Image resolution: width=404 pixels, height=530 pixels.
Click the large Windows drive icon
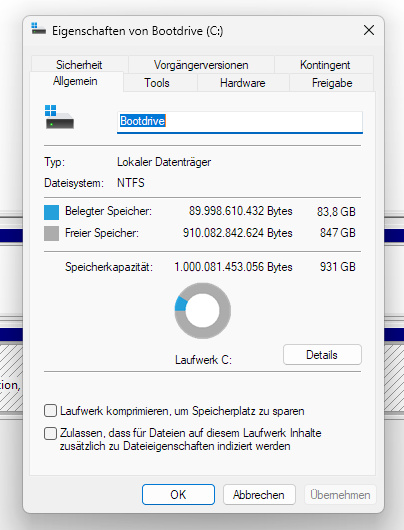pyautogui.click(x=59, y=117)
